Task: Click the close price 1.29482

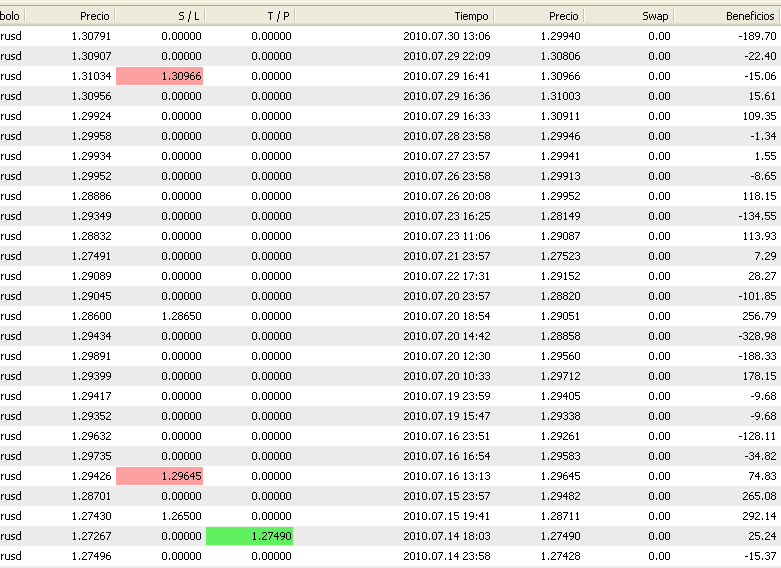Action: tap(560, 496)
